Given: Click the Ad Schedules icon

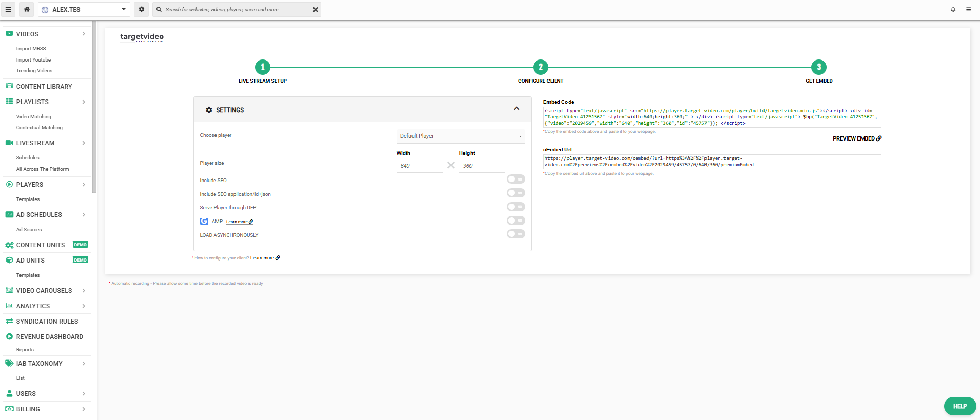Looking at the screenshot, I should pyautogui.click(x=9, y=214).
